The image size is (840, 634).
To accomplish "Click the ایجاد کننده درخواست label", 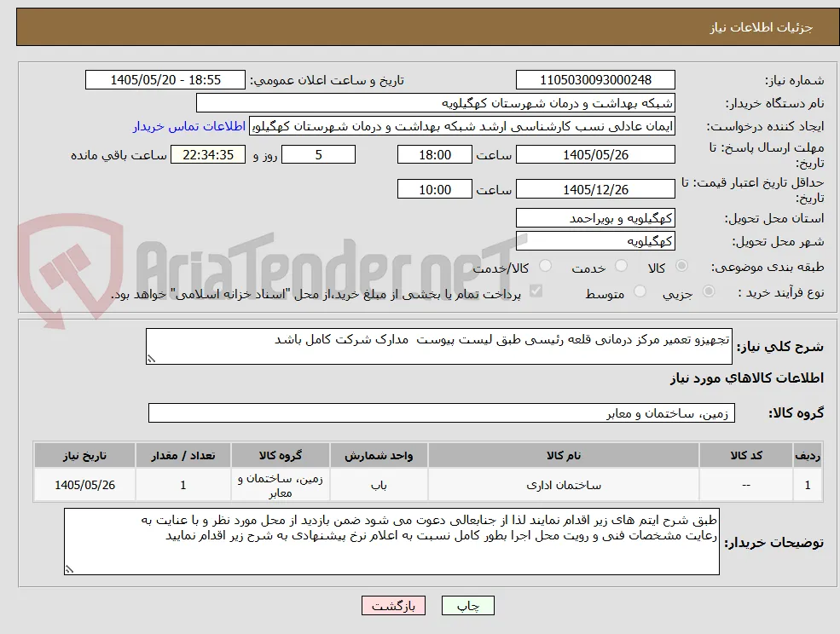I will (766, 127).
